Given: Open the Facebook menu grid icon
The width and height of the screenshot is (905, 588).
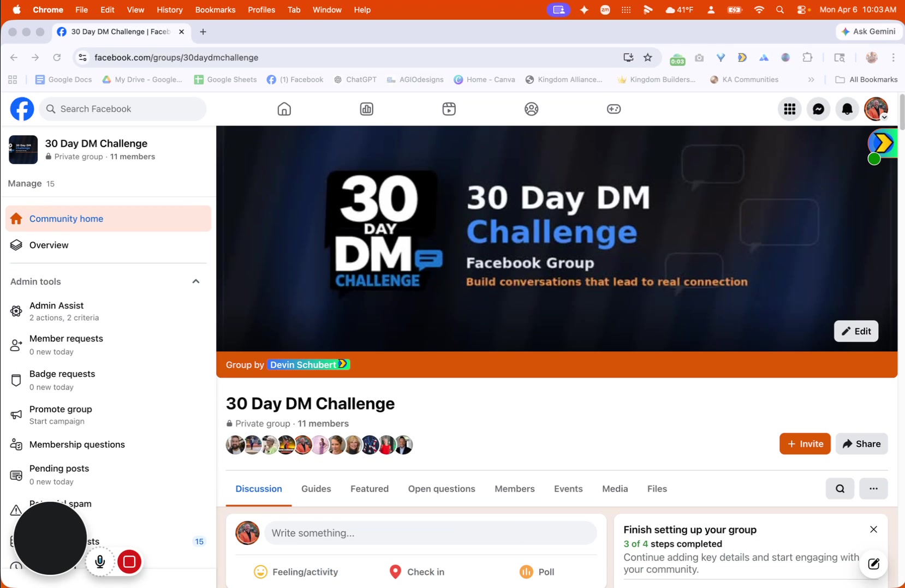Looking at the screenshot, I should coord(790,109).
